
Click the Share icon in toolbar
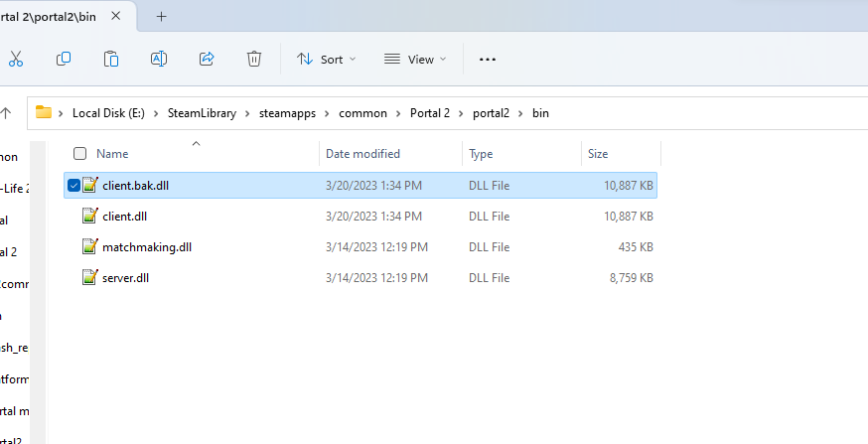point(207,59)
